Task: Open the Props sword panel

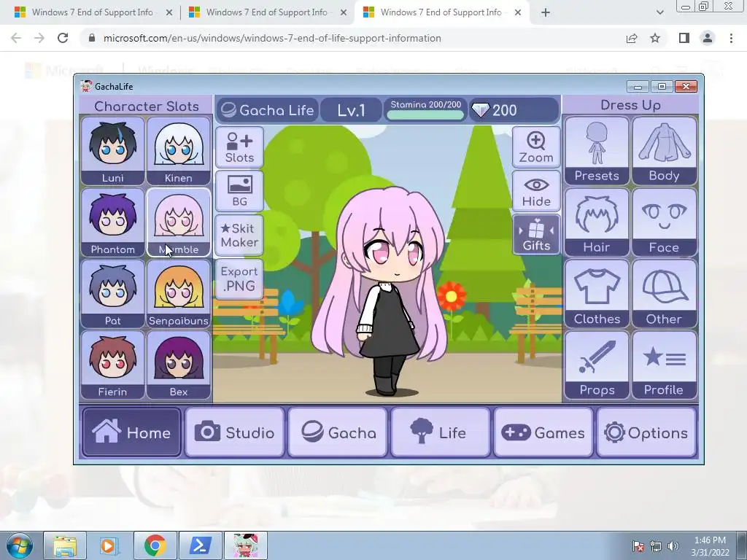Action: point(597,365)
